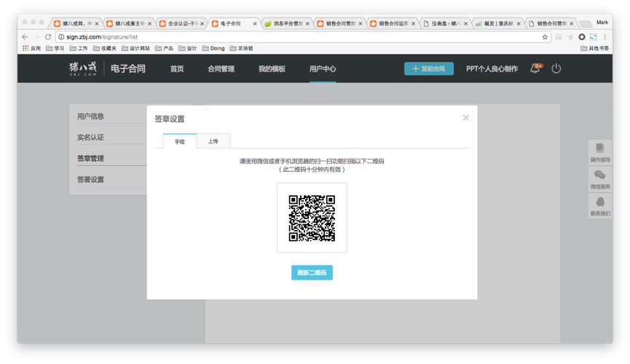The width and height of the screenshot is (630, 364).
Task: Click the QR code image
Action: (312, 218)
